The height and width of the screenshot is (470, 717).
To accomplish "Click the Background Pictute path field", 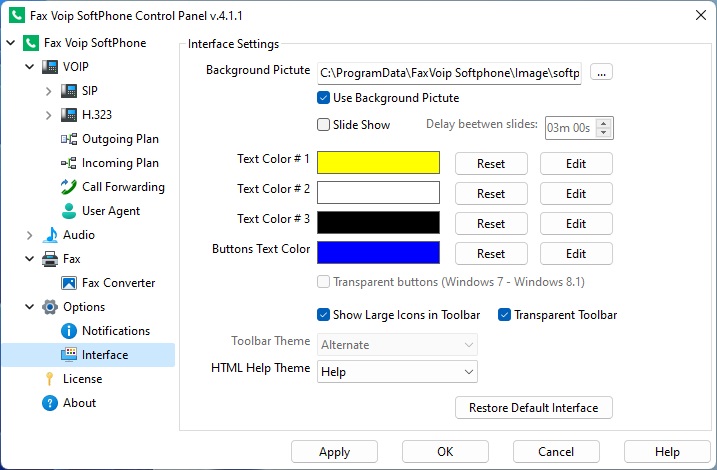I will [449, 73].
